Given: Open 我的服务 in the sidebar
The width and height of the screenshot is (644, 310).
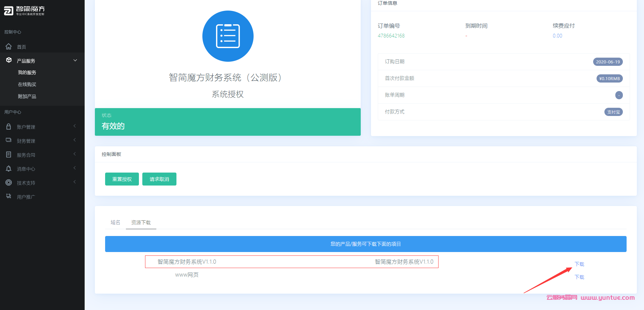Looking at the screenshot, I should click(x=27, y=73).
